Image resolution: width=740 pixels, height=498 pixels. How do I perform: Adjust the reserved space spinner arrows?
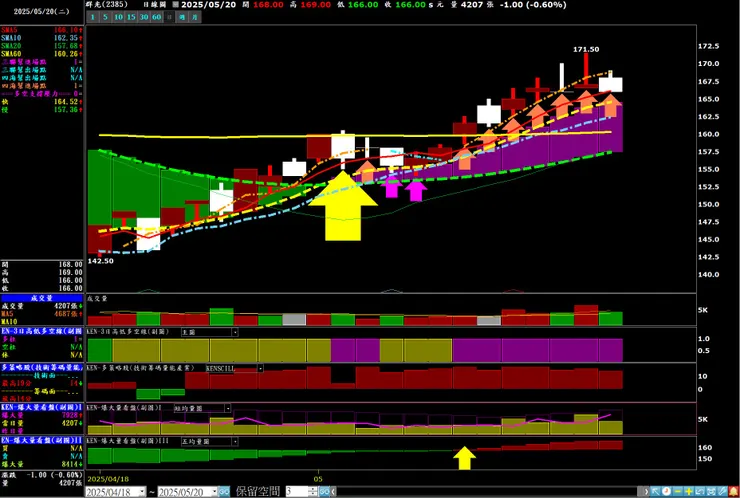tap(312, 491)
